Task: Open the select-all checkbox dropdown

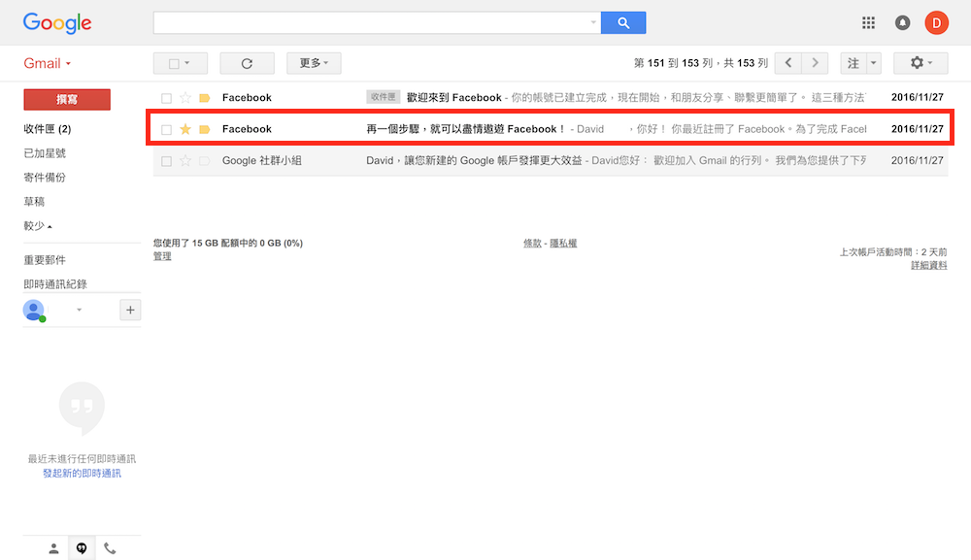Action: pyautogui.click(x=181, y=63)
